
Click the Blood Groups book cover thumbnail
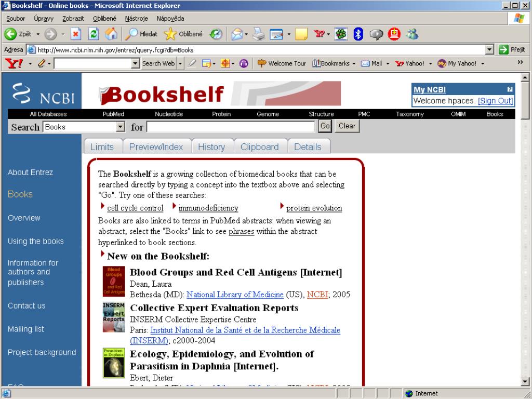[114, 281]
